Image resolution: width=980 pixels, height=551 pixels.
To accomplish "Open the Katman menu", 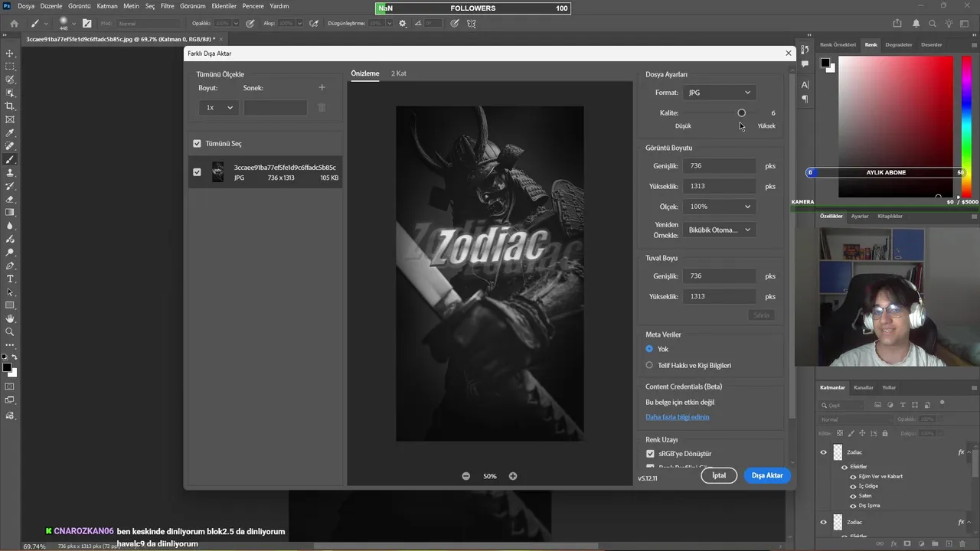I will [x=107, y=6].
